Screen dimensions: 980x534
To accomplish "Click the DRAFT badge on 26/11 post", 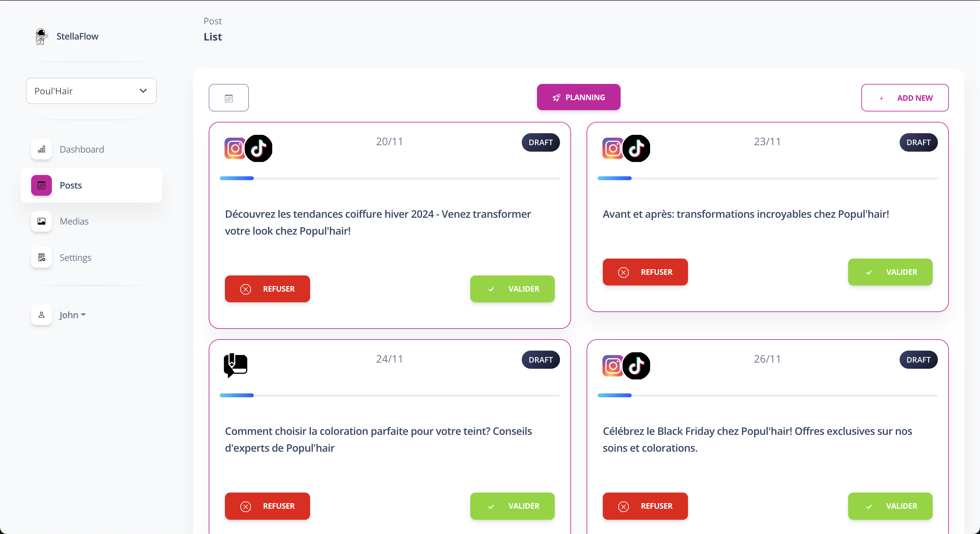I will (918, 359).
